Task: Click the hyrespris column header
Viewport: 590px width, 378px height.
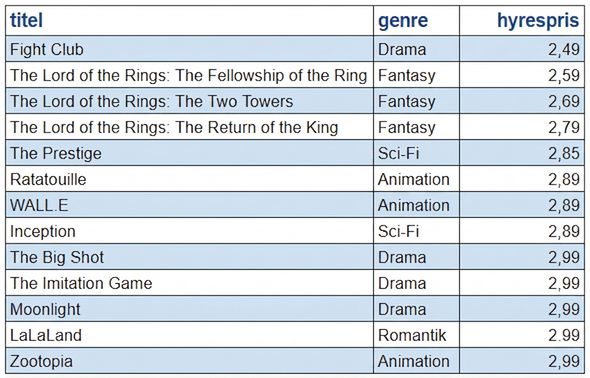Action: 522,20
